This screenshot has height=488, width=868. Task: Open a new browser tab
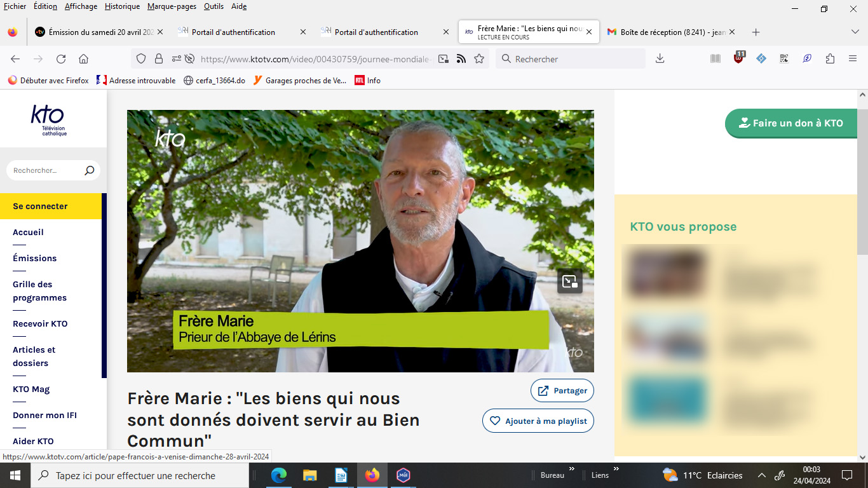[756, 32]
